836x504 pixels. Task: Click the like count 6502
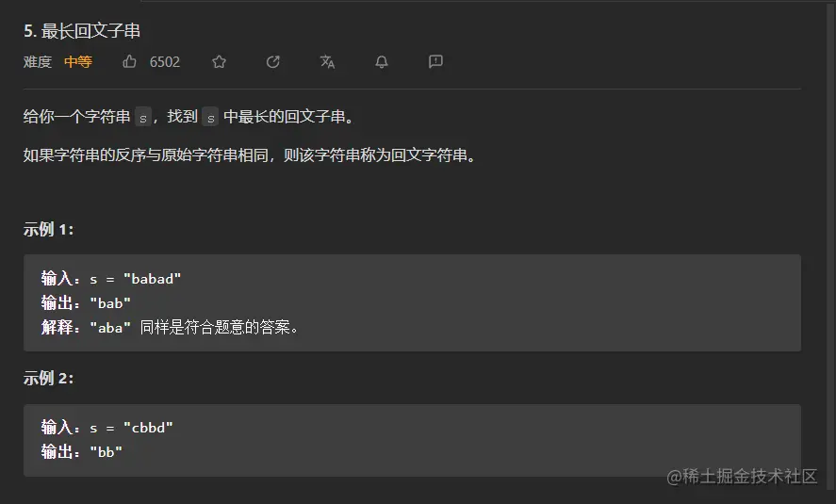[165, 62]
